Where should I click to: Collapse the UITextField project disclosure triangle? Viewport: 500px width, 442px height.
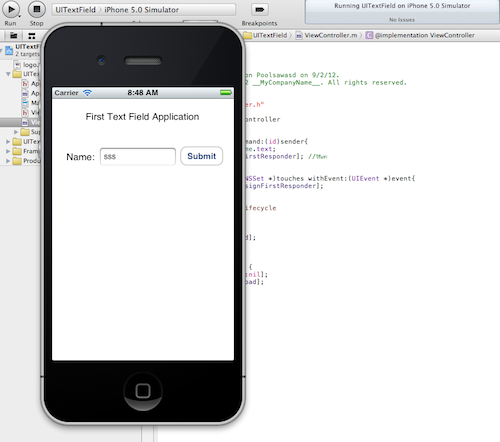point(1,51)
